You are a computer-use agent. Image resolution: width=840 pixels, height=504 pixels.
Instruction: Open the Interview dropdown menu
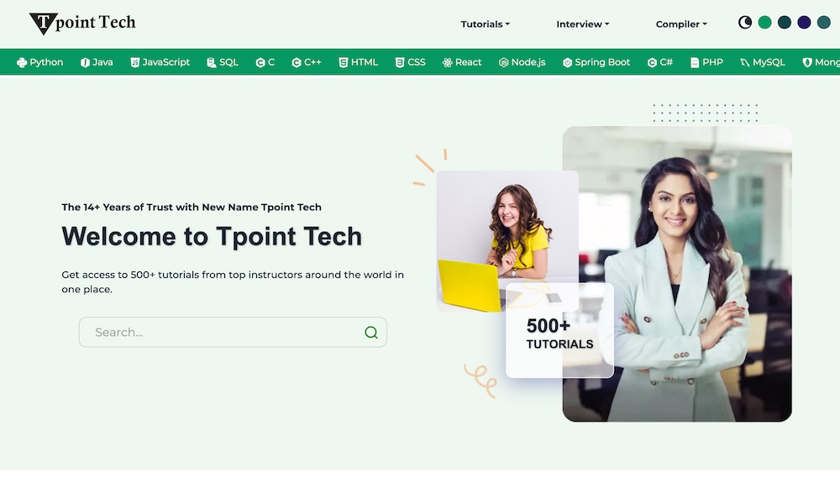(582, 24)
